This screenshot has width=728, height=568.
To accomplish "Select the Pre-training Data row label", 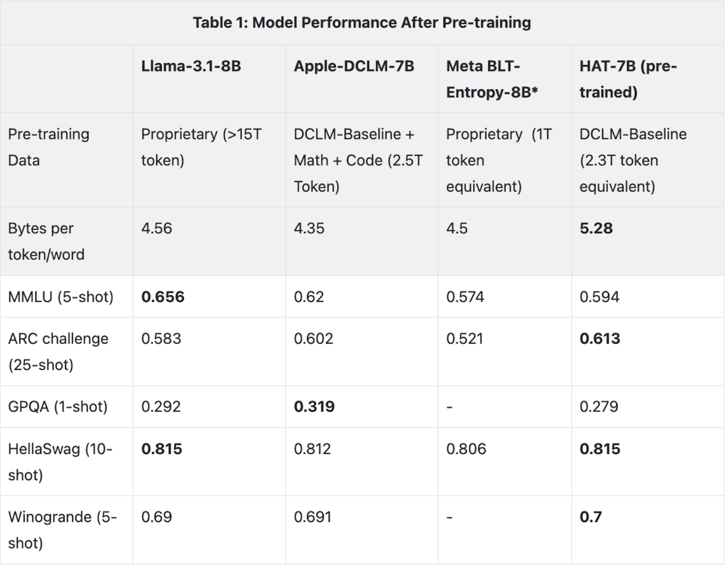I will (49, 147).
